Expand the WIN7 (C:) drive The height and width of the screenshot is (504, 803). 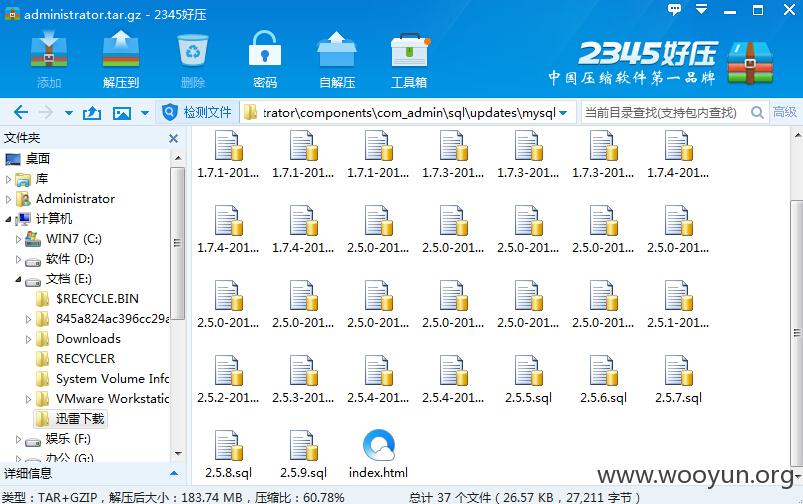click(x=18, y=239)
